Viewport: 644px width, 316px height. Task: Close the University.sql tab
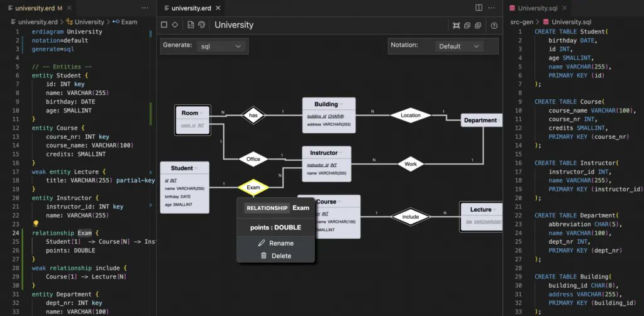(565, 8)
